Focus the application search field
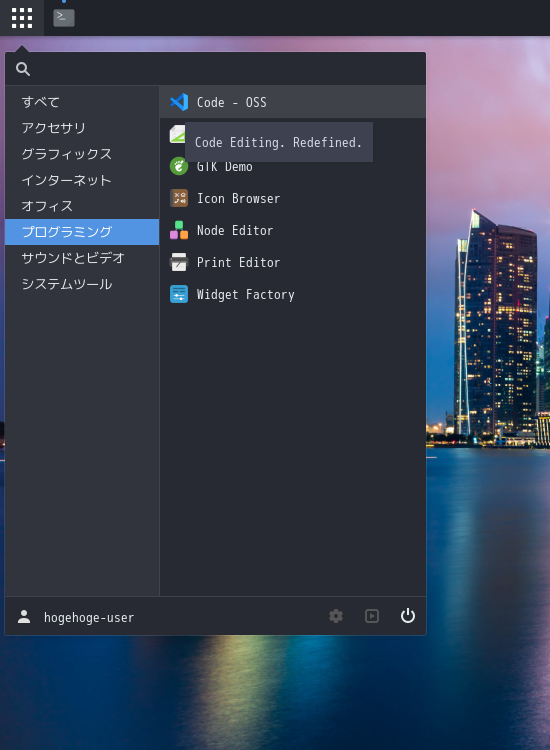The height and width of the screenshot is (750, 550). point(215,69)
